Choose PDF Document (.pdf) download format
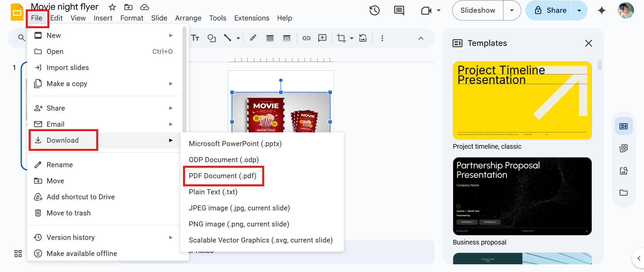 point(262,176)
